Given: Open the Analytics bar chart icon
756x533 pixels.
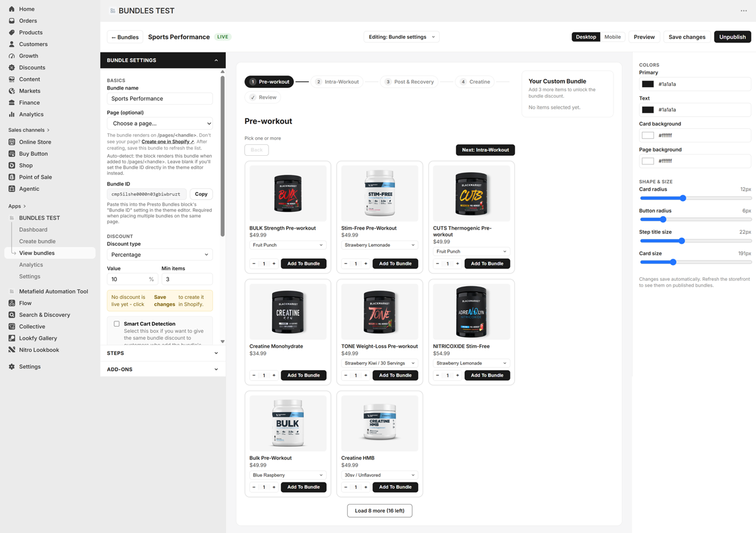Looking at the screenshot, I should [12, 114].
